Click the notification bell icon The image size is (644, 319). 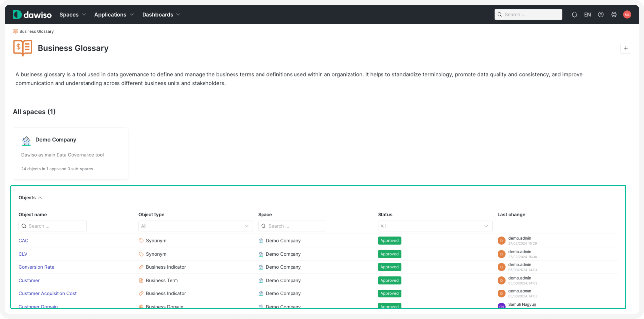point(574,15)
